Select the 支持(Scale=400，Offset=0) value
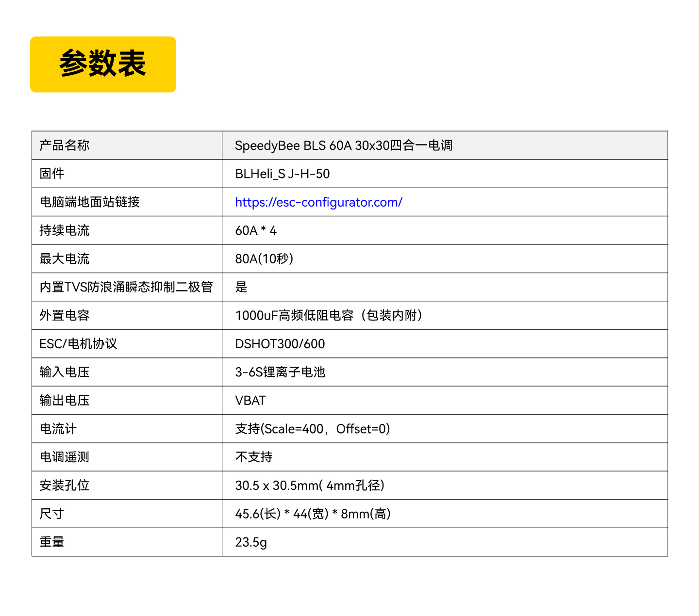699x616 pixels. [x=313, y=429]
